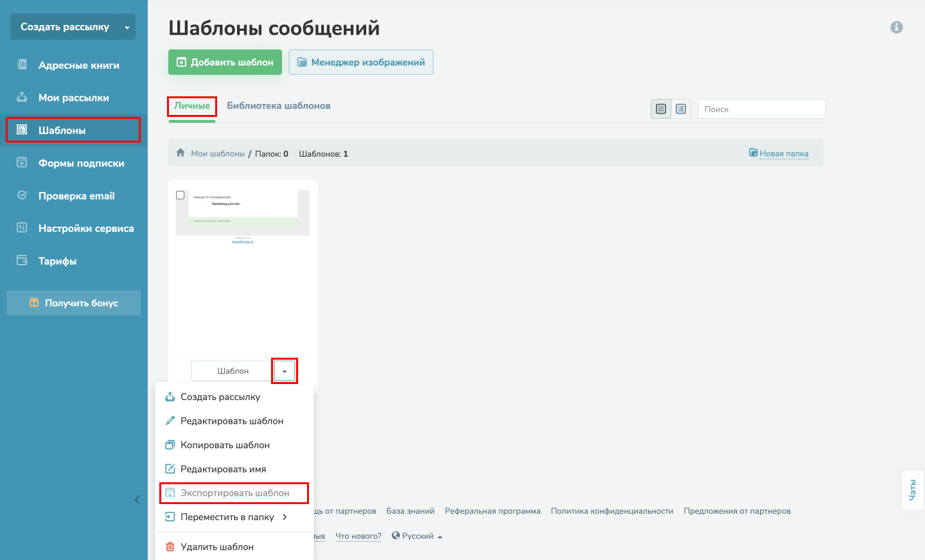
Task: Switch to list view of templates
Action: coord(681,109)
